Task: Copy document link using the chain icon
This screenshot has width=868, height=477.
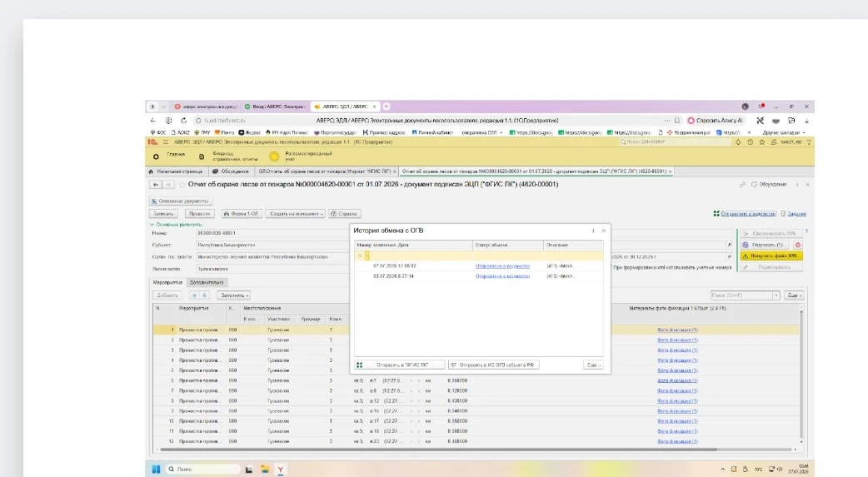Action: pyautogui.click(x=742, y=184)
